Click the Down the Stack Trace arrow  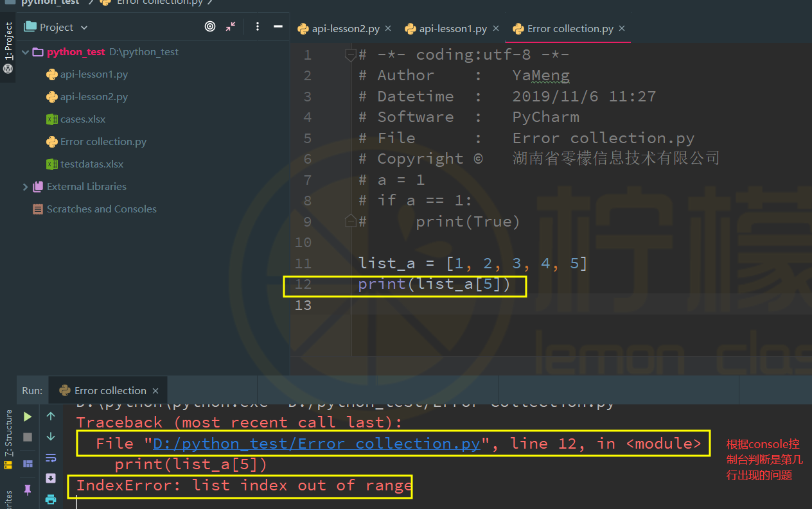[x=51, y=437]
